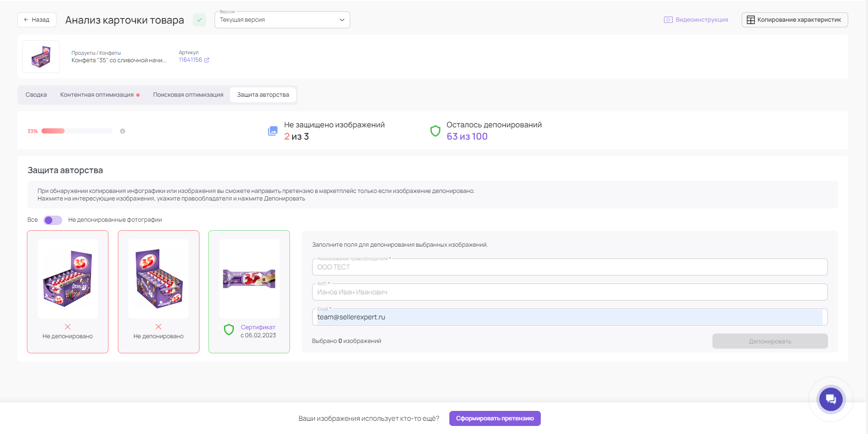
Task: Click the green shield remaining deposits icon
Action: click(x=435, y=131)
